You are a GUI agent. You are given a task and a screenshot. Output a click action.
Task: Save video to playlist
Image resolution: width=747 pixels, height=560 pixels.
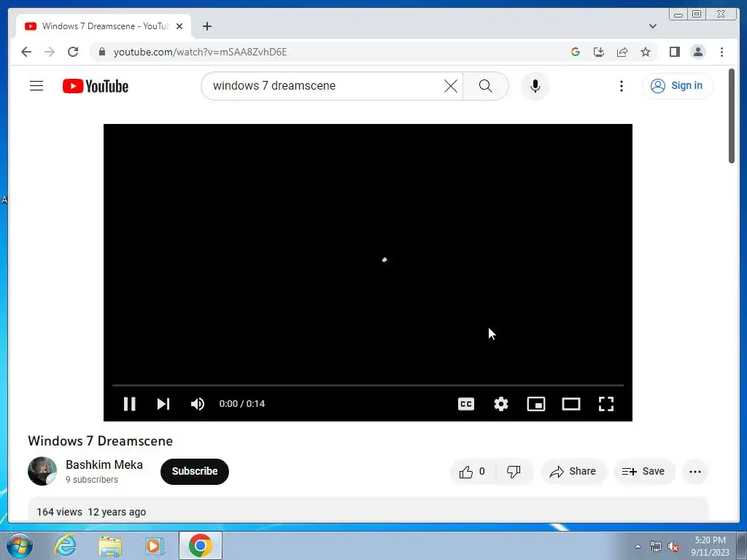[x=643, y=472]
